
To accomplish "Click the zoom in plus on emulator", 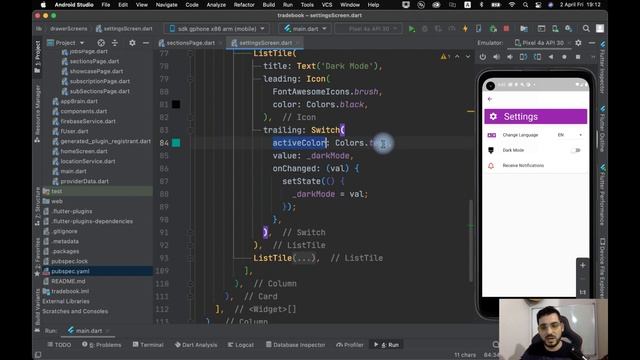I will 582,265.
